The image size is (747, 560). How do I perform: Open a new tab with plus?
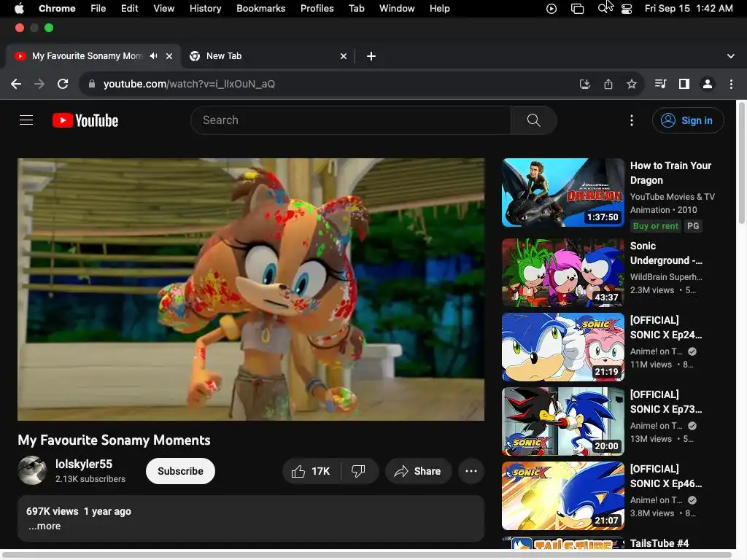coord(371,56)
